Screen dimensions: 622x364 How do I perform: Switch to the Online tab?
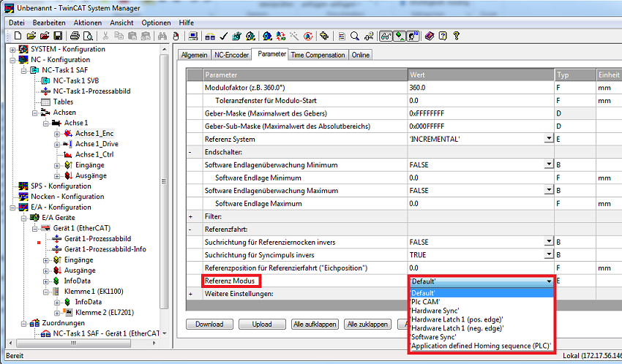361,55
